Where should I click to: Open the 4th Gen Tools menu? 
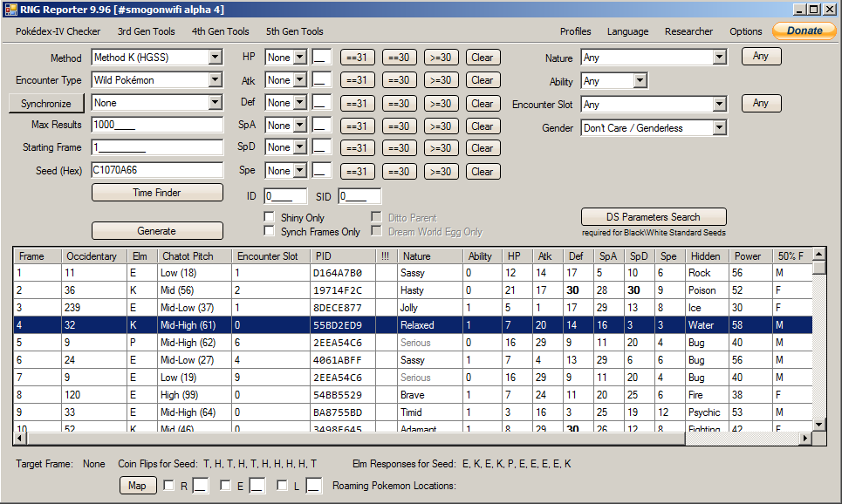220,31
